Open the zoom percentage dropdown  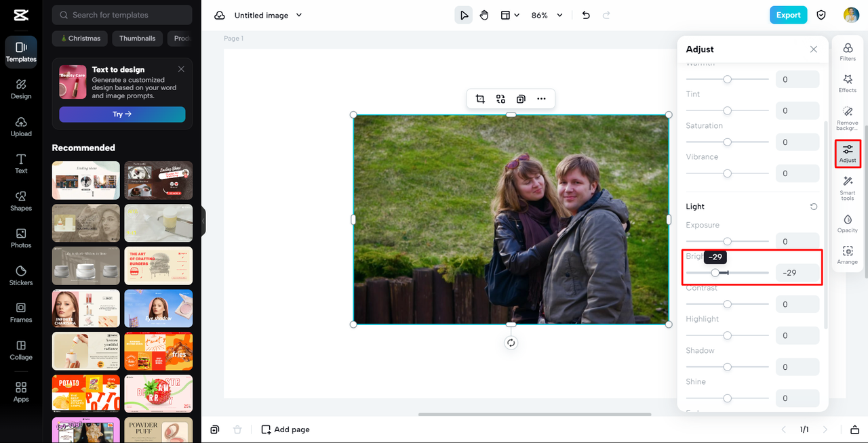click(546, 15)
